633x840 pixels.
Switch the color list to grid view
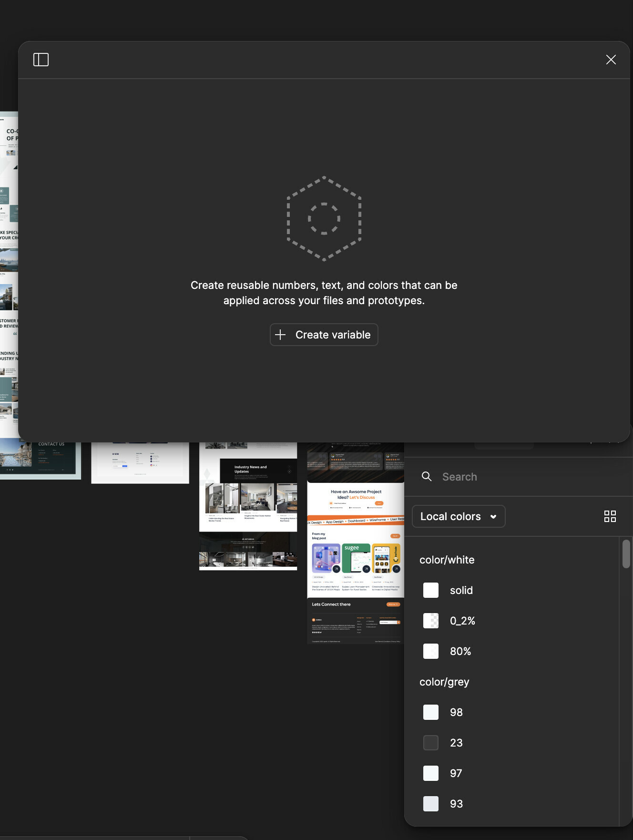click(x=610, y=516)
